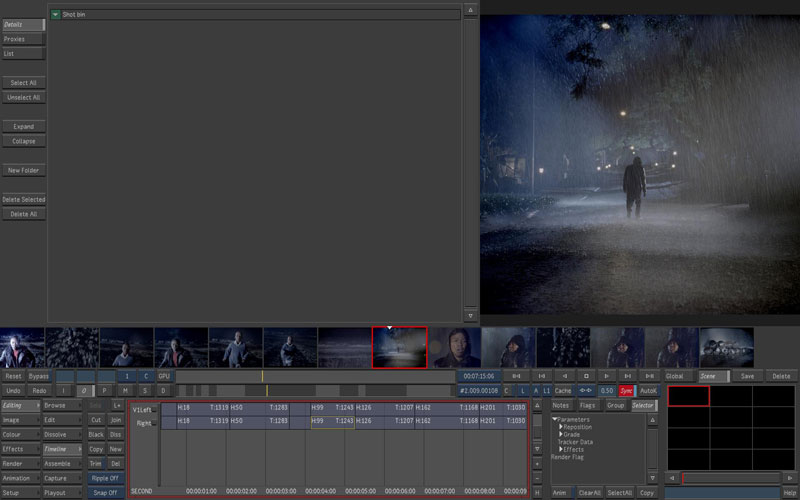This screenshot has height=500, width=800.
Task: Play the shot in reverse
Action: click(564, 376)
